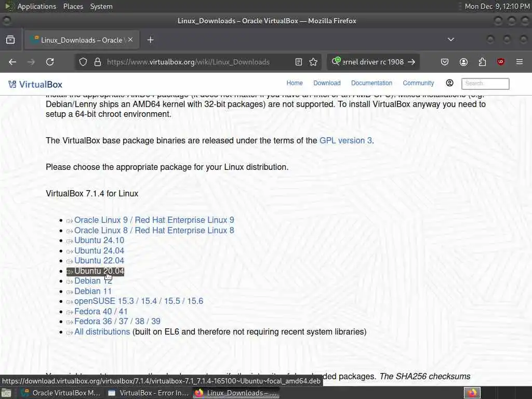
Task: Download Oracle Linux 8 / RHEL 8 package
Action: [154, 230]
